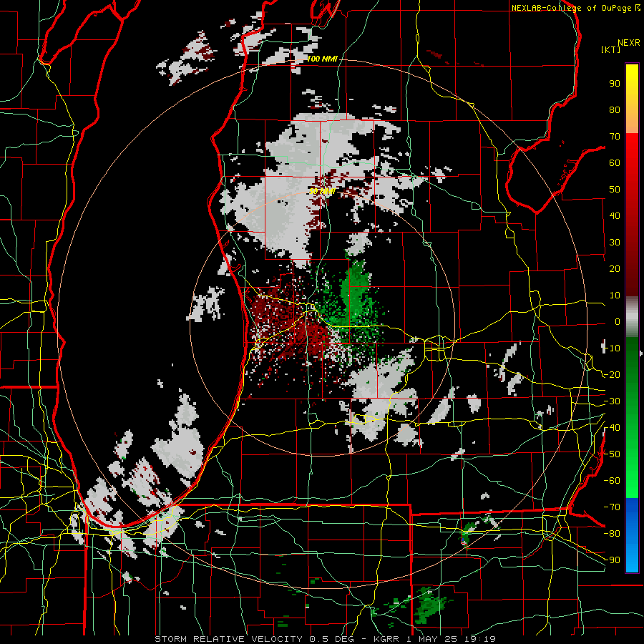Viewport: 644px width, 644px height.
Task: Click the NEXR label at top right
Action: point(629,43)
